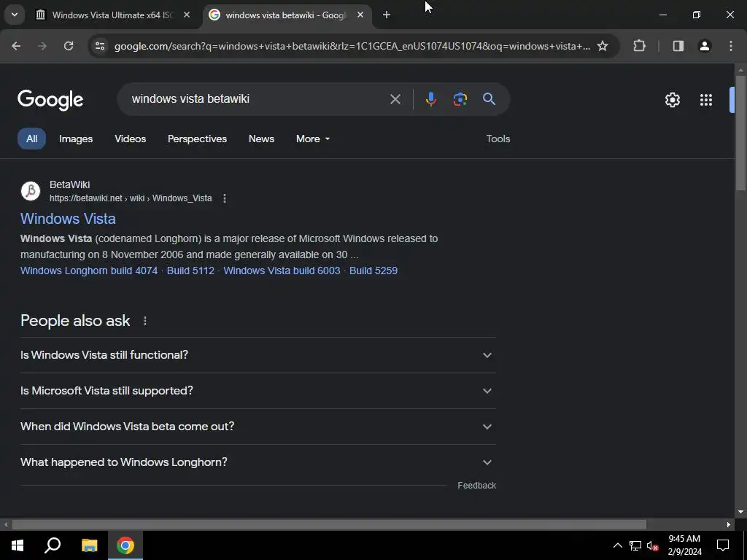Open the tab search dropdown arrow
The height and width of the screenshot is (560, 747).
coord(15,15)
